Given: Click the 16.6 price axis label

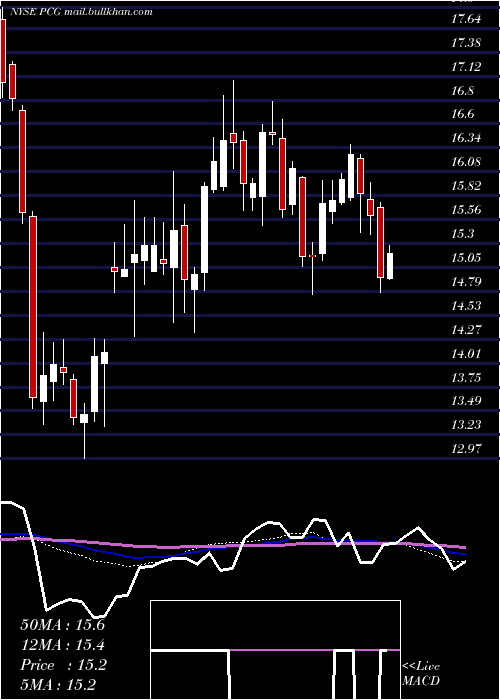Looking at the screenshot, I should coord(462,115).
